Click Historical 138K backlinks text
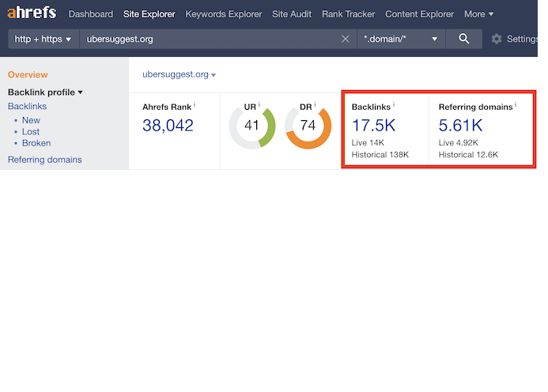Viewport: 548px width, 392px height. click(380, 154)
